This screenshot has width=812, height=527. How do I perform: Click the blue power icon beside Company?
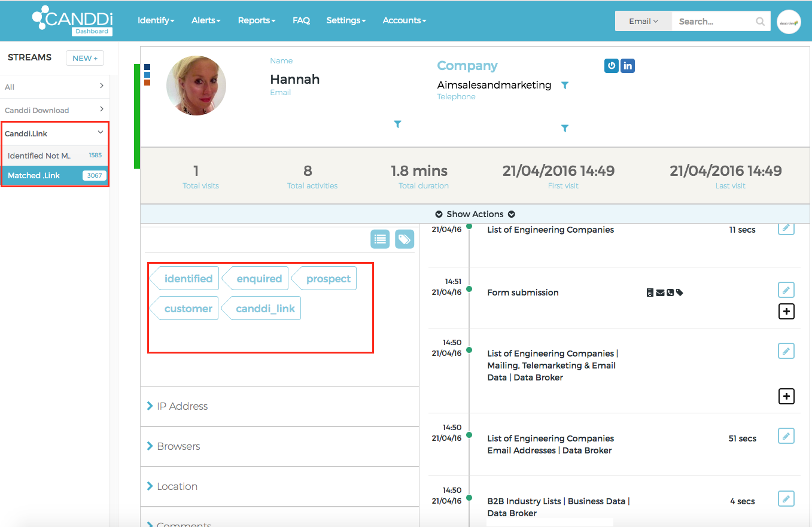(x=611, y=66)
